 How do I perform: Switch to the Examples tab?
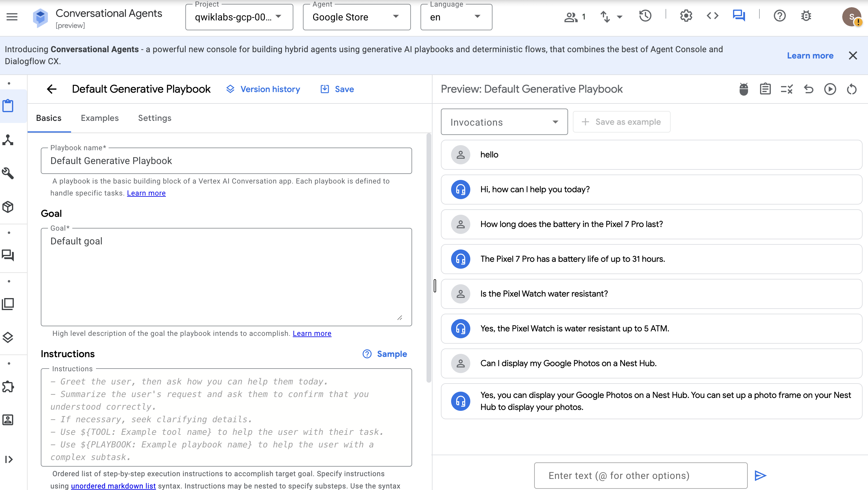click(100, 118)
